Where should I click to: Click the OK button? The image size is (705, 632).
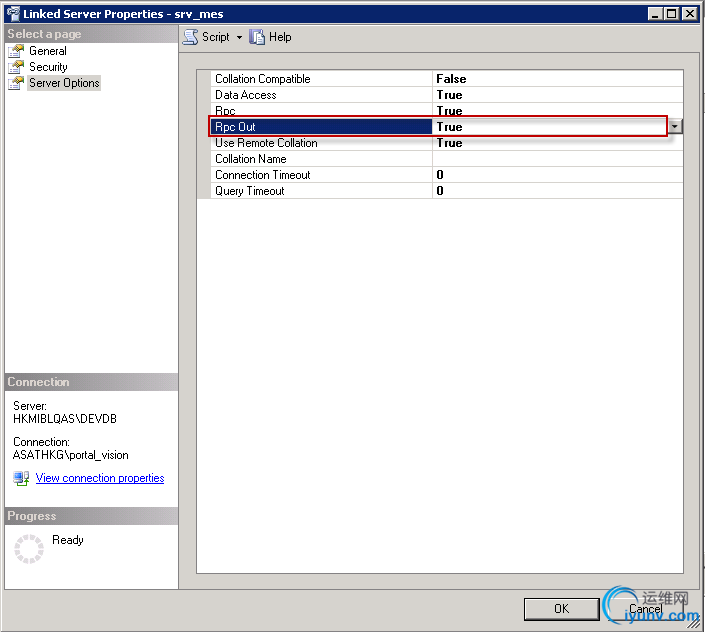click(x=561, y=609)
